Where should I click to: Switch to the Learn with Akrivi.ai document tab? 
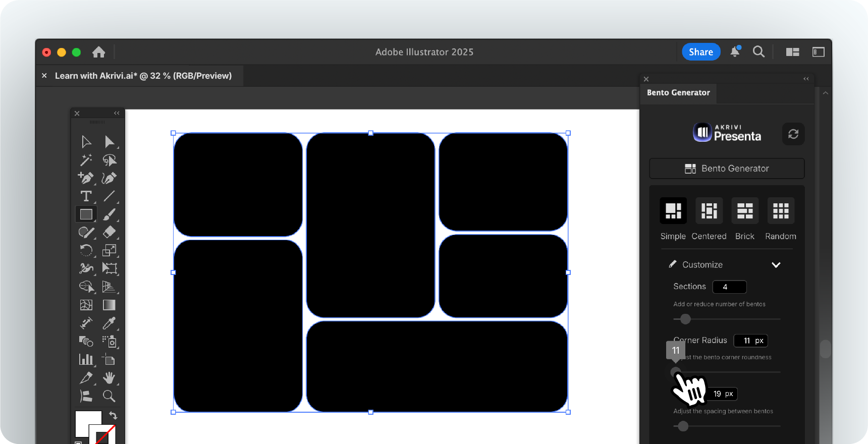(143, 76)
